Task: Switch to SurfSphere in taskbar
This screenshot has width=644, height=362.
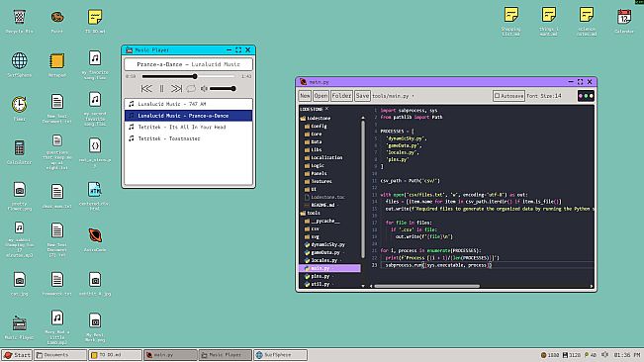Action: pos(281,355)
